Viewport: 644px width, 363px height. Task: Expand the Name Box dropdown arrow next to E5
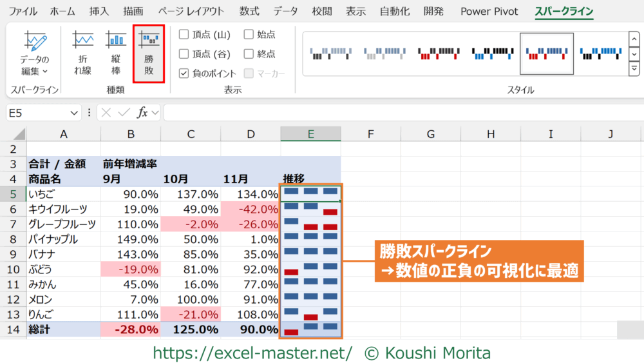pyautogui.click(x=75, y=113)
